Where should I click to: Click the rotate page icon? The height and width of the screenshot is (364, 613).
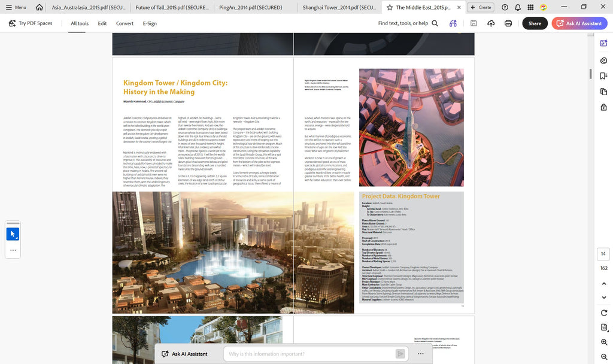[x=603, y=313]
